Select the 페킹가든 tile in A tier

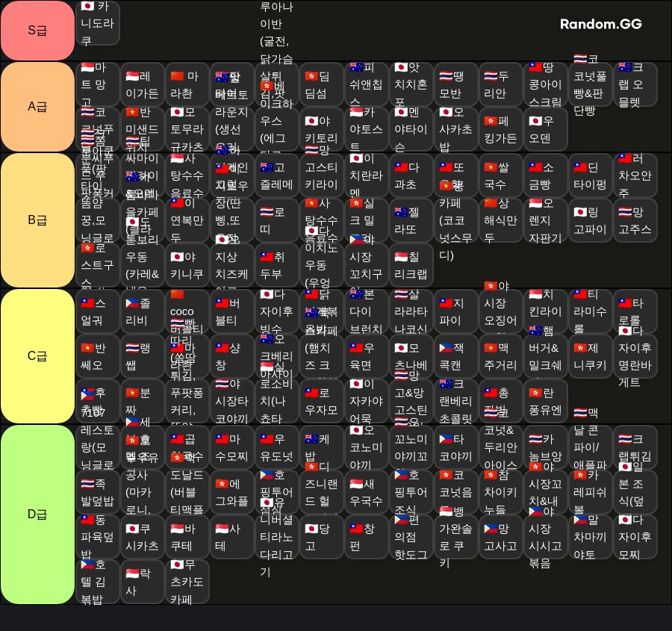click(500, 129)
